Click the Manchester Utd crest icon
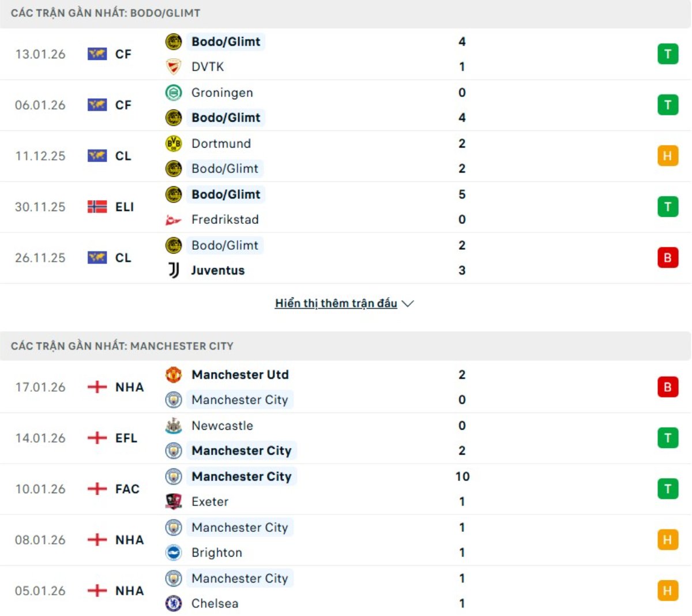Viewport: 692px width, 616px height. click(174, 374)
